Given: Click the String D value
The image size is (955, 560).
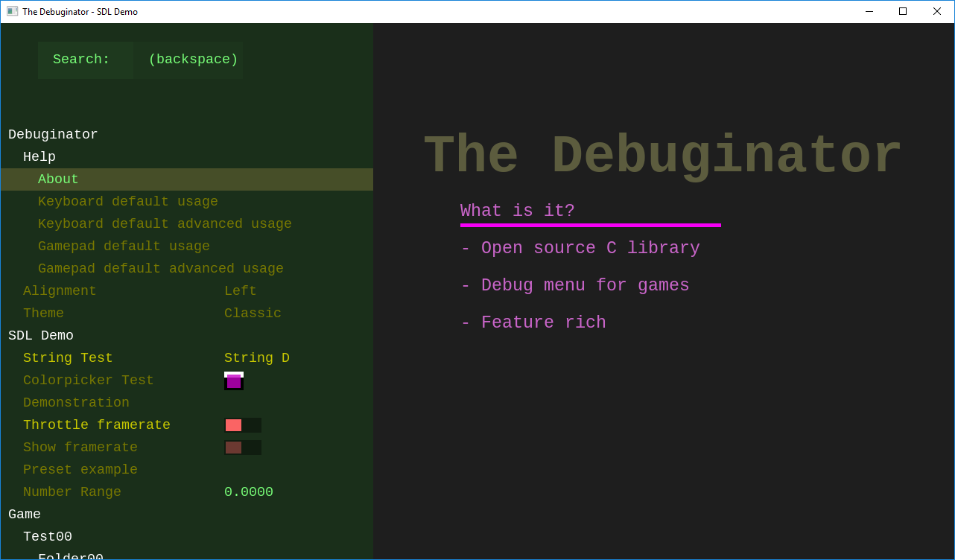Looking at the screenshot, I should tap(257, 358).
